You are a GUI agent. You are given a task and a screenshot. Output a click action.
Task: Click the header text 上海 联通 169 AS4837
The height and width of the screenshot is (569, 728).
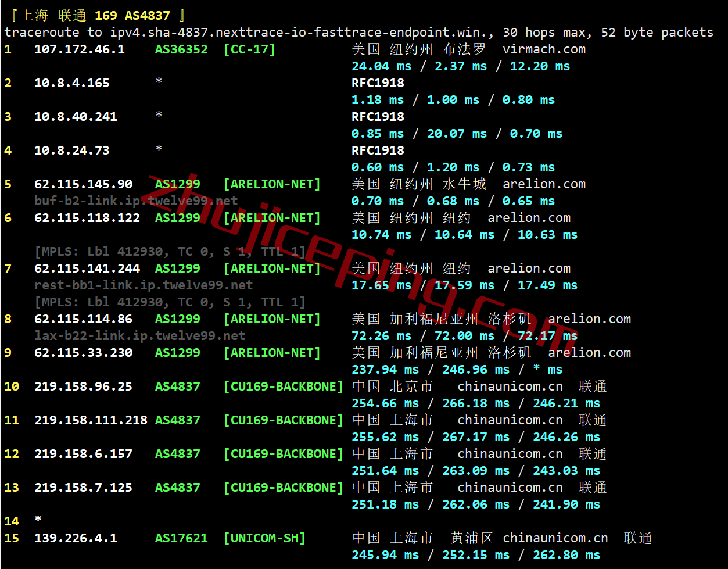pyautogui.click(x=95, y=16)
